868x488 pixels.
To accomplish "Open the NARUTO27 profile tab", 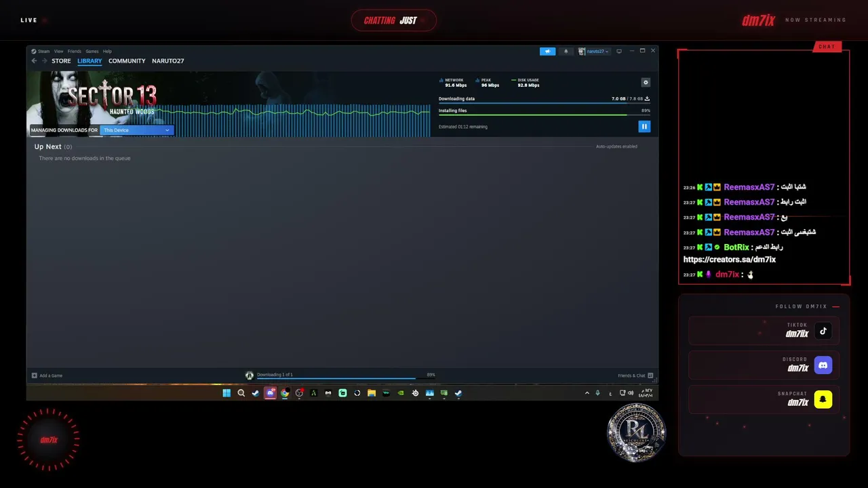I will pos(168,61).
